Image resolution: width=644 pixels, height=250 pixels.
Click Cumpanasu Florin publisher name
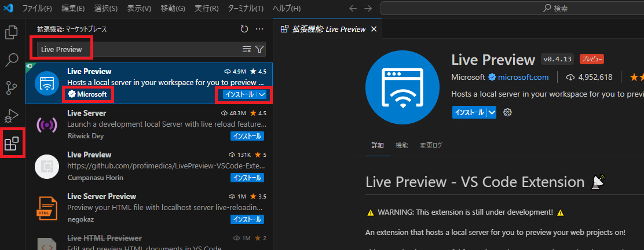[x=95, y=178]
